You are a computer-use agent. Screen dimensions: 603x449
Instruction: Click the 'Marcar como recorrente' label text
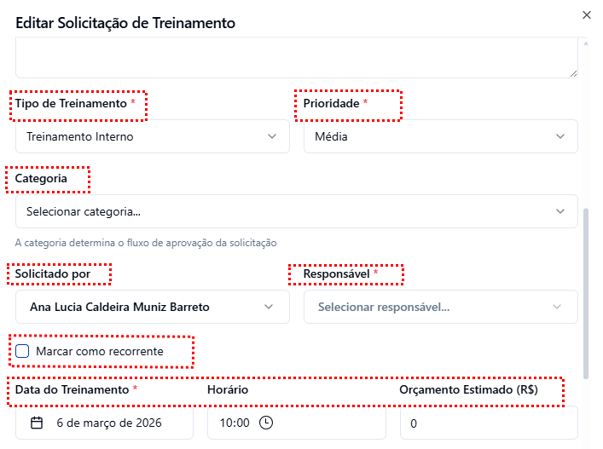pos(99,352)
